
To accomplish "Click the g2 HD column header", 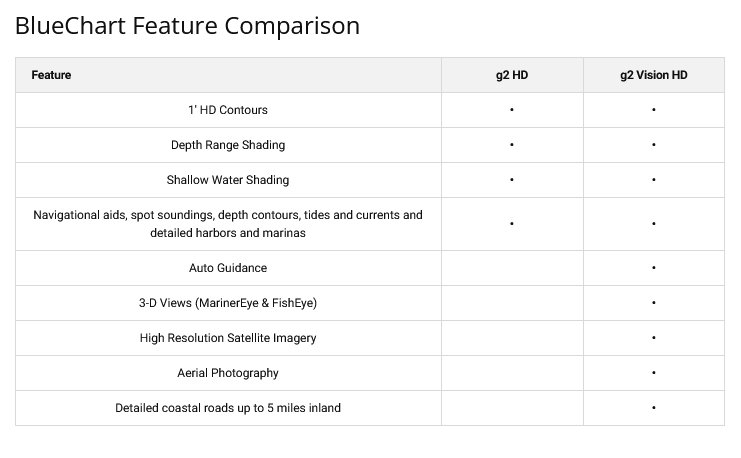I will [512, 75].
